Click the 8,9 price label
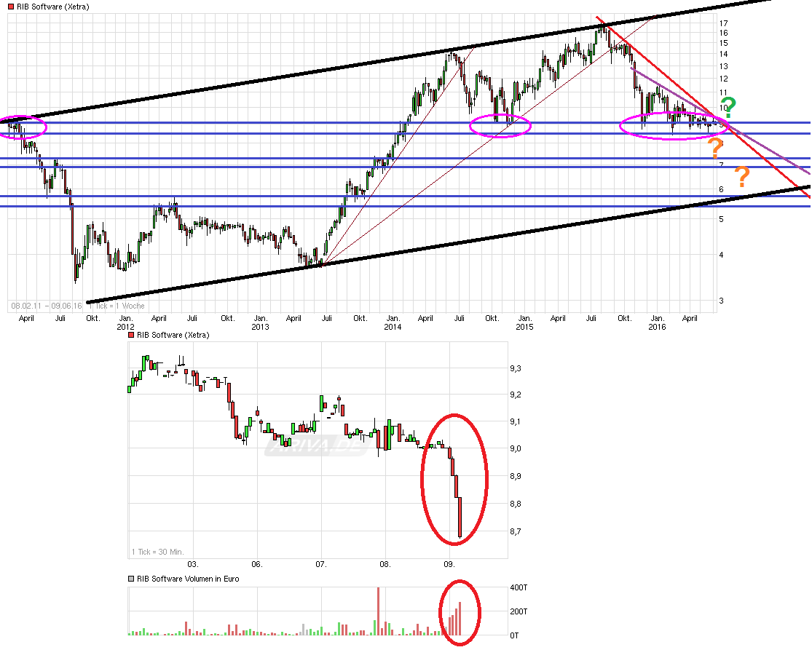 coord(516,476)
